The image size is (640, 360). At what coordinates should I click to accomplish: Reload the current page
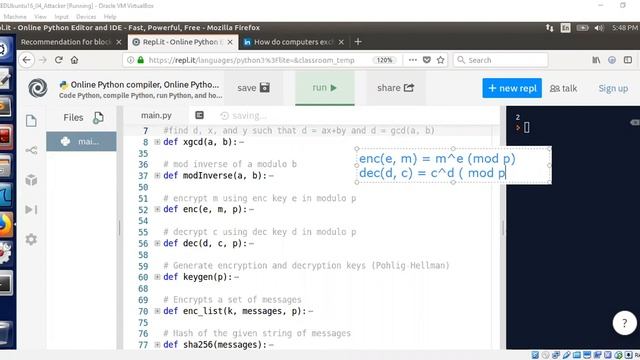pyautogui.click(x=58, y=60)
